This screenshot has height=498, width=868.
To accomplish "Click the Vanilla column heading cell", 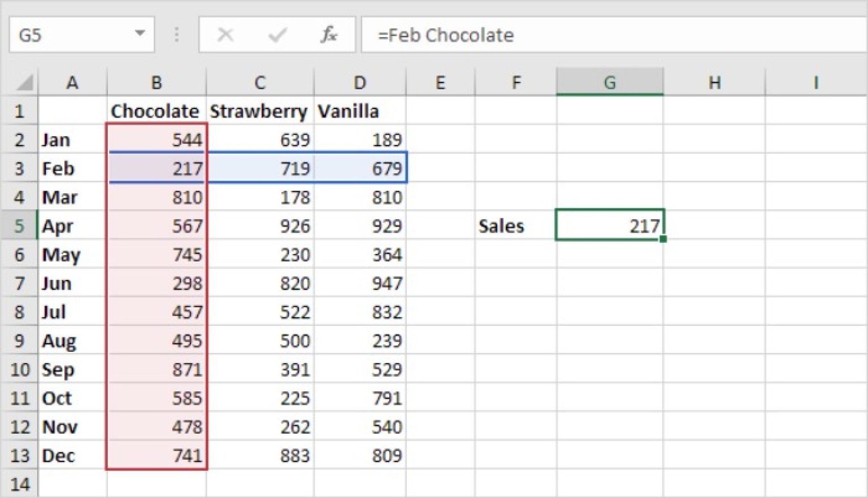I will click(x=349, y=111).
